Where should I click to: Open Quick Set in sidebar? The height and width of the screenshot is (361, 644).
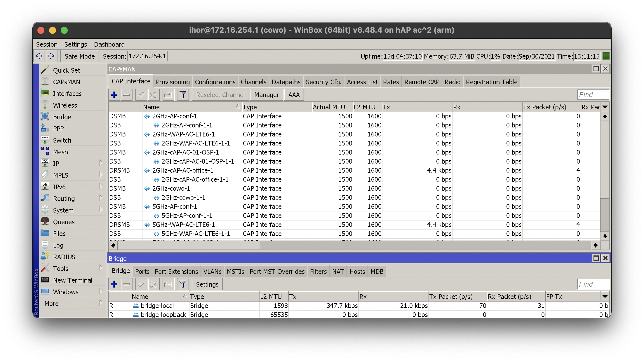tap(73, 70)
